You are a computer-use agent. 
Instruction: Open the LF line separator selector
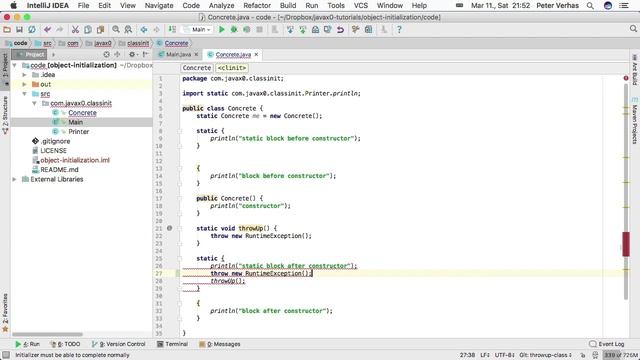pyautogui.click(x=484, y=355)
